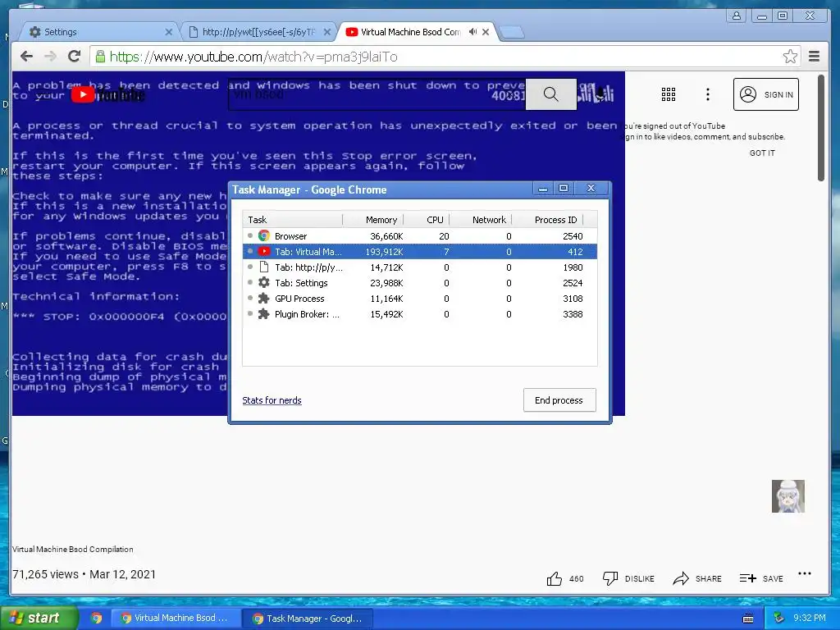Image resolution: width=840 pixels, height=630 pixels.
Task: Dismiss the notice with GOT IT
Action: 762,153
